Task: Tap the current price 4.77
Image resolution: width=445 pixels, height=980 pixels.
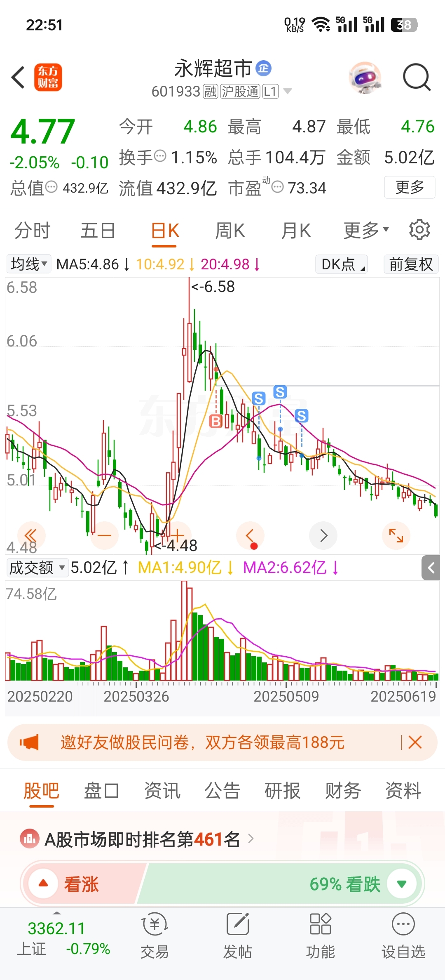Action: coord(42,132)
